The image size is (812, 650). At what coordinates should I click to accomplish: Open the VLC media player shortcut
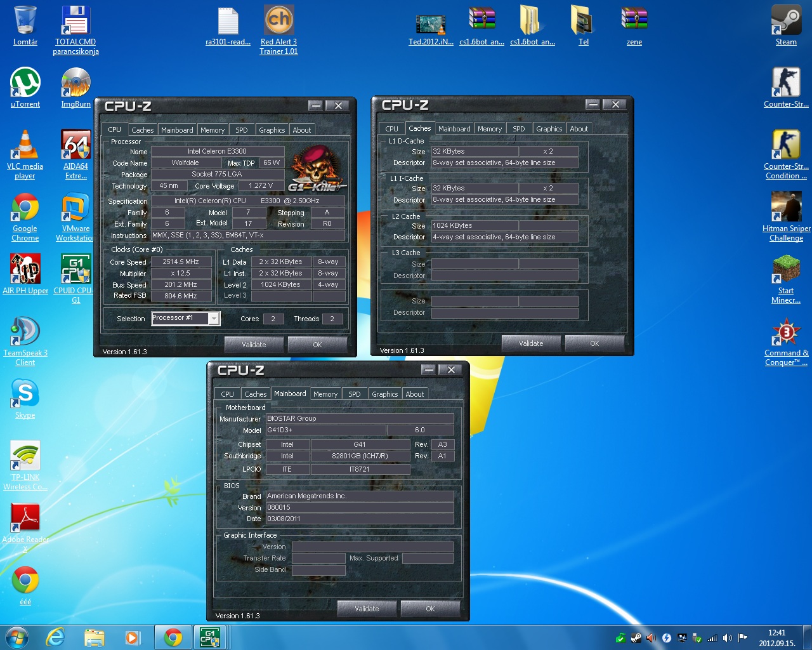coord(25,145)
